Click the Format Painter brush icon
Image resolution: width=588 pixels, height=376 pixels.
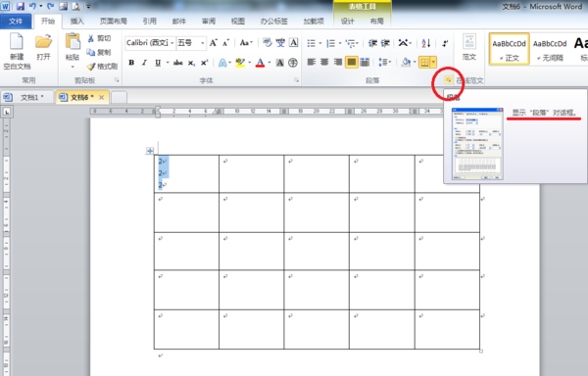pyautogui.click(x=91, y=67)
